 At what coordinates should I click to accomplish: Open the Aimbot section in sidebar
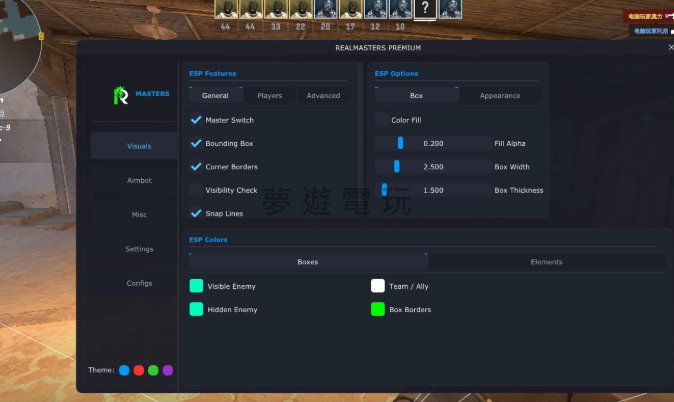tap(139, 180)
